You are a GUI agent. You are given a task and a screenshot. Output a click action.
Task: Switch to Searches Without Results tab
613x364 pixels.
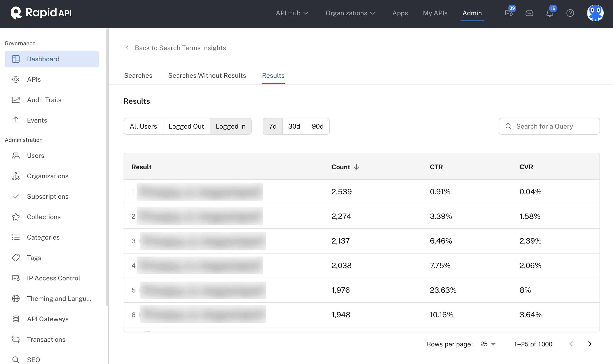click(x=207, y=75)
